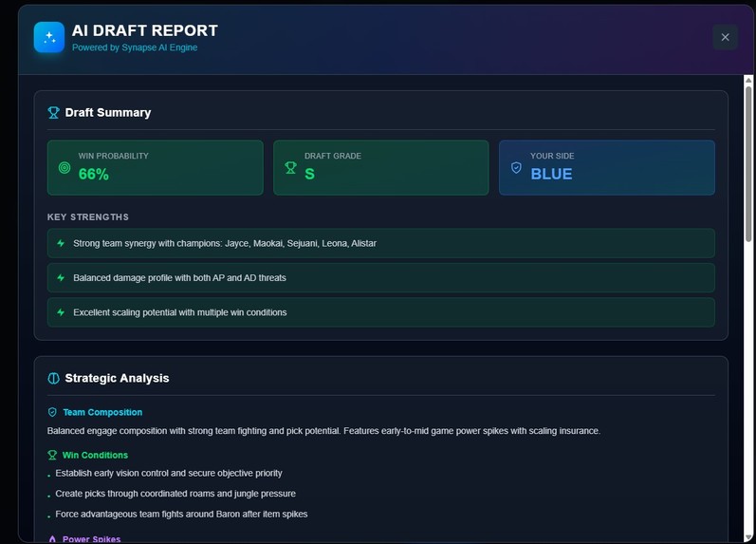
Task: Click Powered by Synapse AI Engine subtitle
Action: tap(135, 47)
